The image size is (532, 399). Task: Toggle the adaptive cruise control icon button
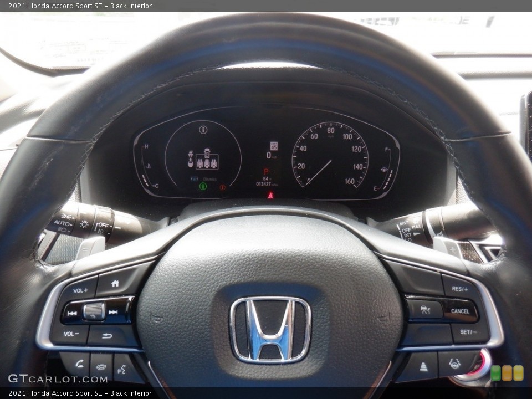coord(425,310)
